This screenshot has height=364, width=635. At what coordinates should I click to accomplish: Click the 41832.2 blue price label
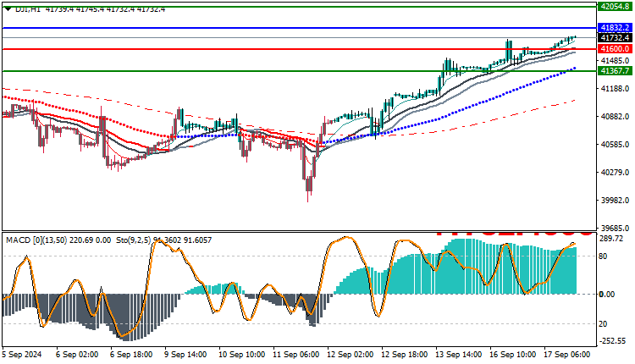pos(615,28)
